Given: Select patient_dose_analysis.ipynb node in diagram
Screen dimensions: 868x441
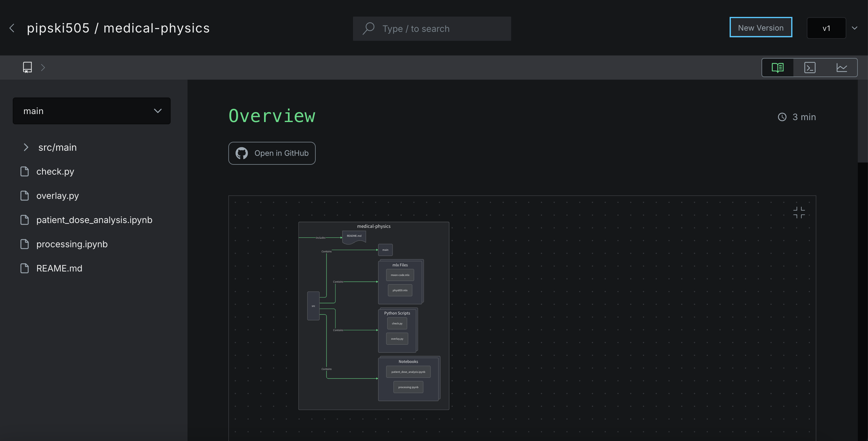Looking at the screenshot, I should pyautogui.click(x=408, y=372).
